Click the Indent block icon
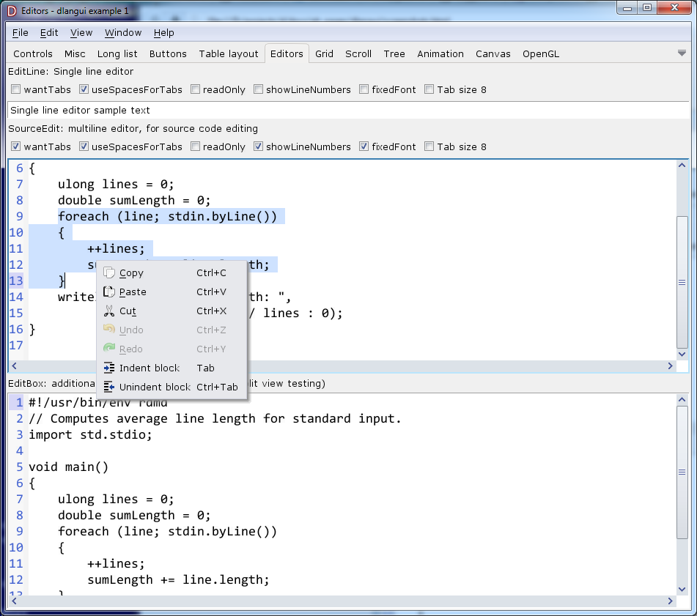The width and height of the screenshot is (697, 616). click(x=109, y=368)
